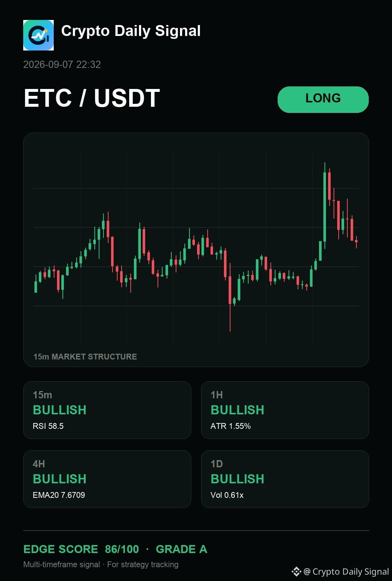Open the Crypto Daily Signal title
Screen dimensions: 392x581
coord(131,31)
